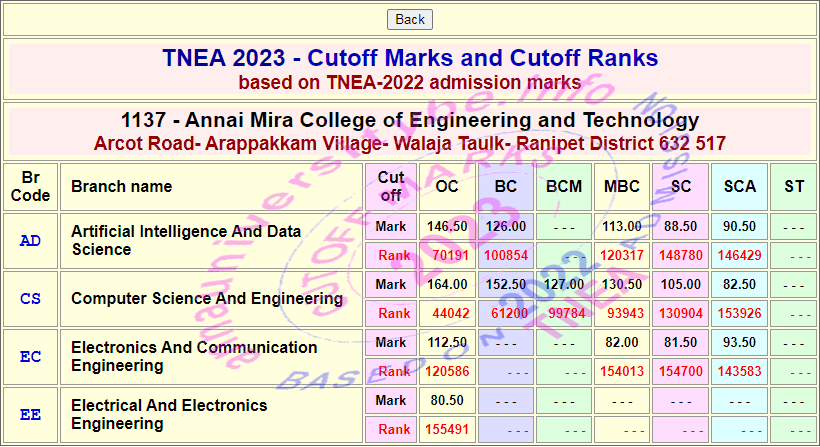
Task: Click EC SCA mark 93.50
Action: [739, 342]
